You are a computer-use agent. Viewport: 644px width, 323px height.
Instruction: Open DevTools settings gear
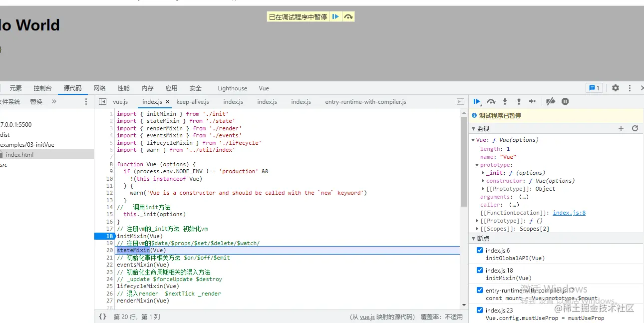click(x=616, y=88)
